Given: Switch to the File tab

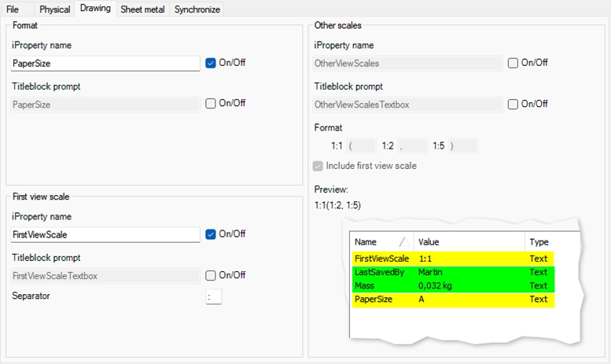Looking at the screenshot, I should pos(13,9).
